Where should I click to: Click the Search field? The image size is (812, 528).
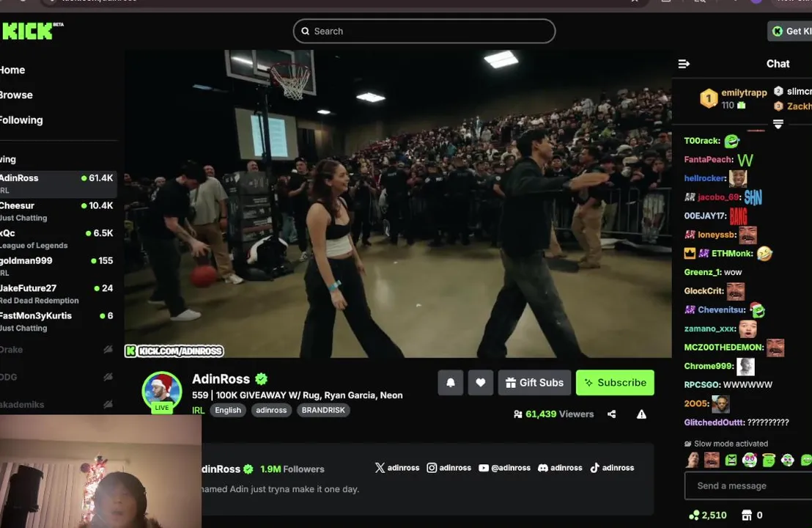(424, 31)
